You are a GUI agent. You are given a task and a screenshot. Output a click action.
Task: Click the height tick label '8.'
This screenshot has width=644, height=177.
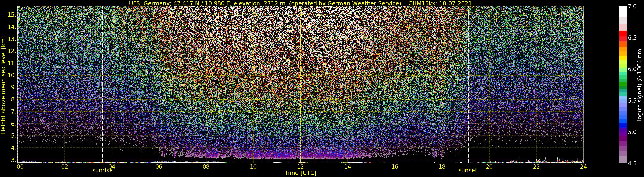(13, 99)
